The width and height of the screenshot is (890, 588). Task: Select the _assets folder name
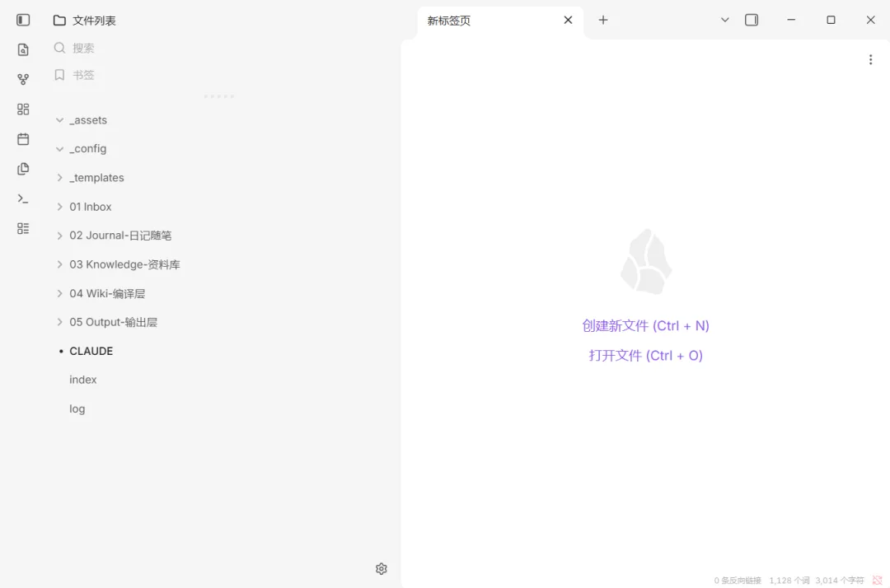88,120
